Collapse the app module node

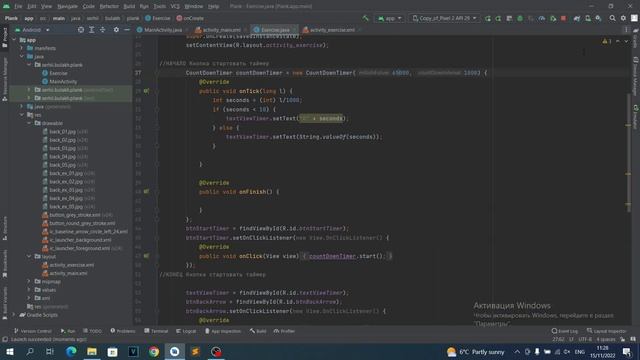pyautogui.click(x=15, y=40)
